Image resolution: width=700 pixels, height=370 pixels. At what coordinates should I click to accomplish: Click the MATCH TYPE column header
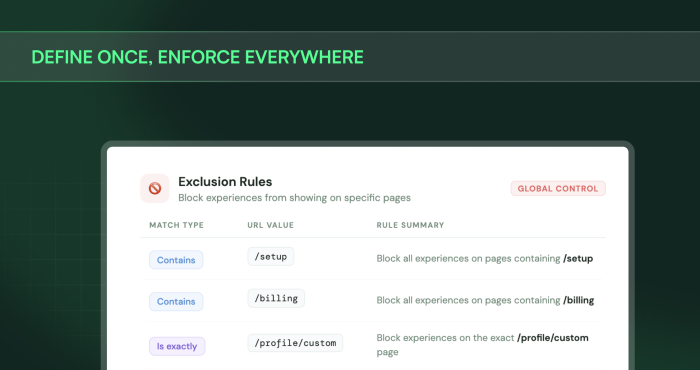tap(176, 225)
